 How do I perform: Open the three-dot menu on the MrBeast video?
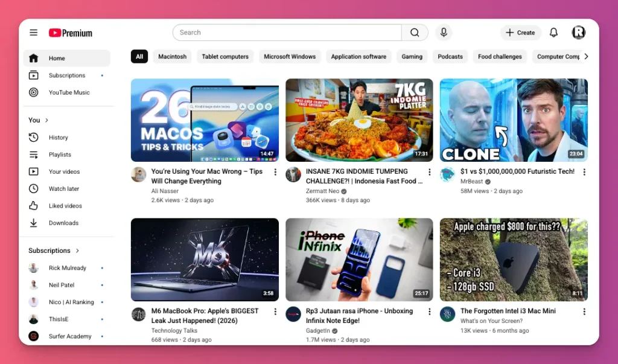click(584, 172)
